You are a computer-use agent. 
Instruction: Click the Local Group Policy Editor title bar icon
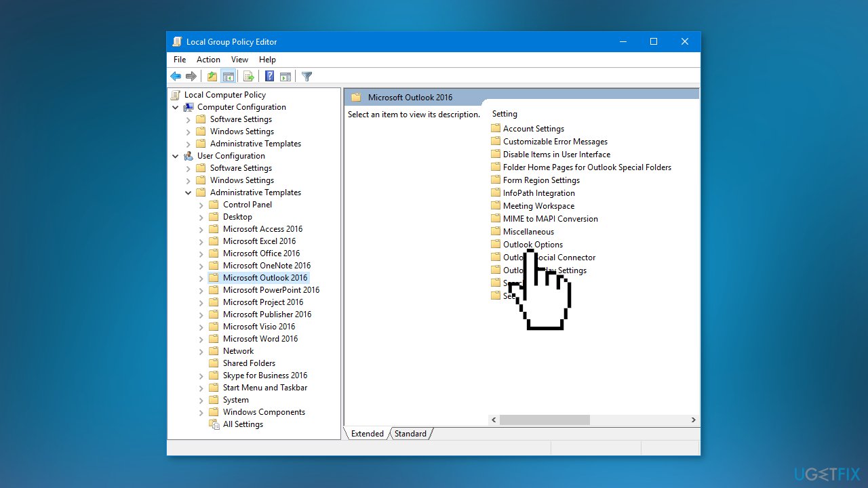coord(177,42)
